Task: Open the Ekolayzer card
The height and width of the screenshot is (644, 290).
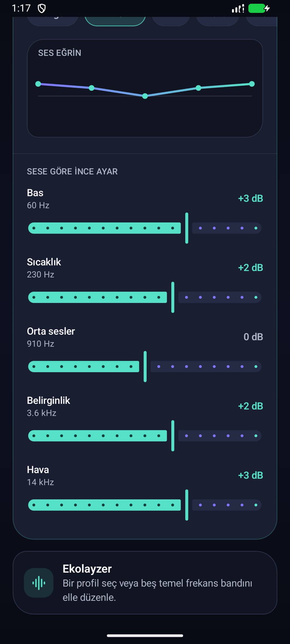Action: pyautogui.click(x=145, y=583)
